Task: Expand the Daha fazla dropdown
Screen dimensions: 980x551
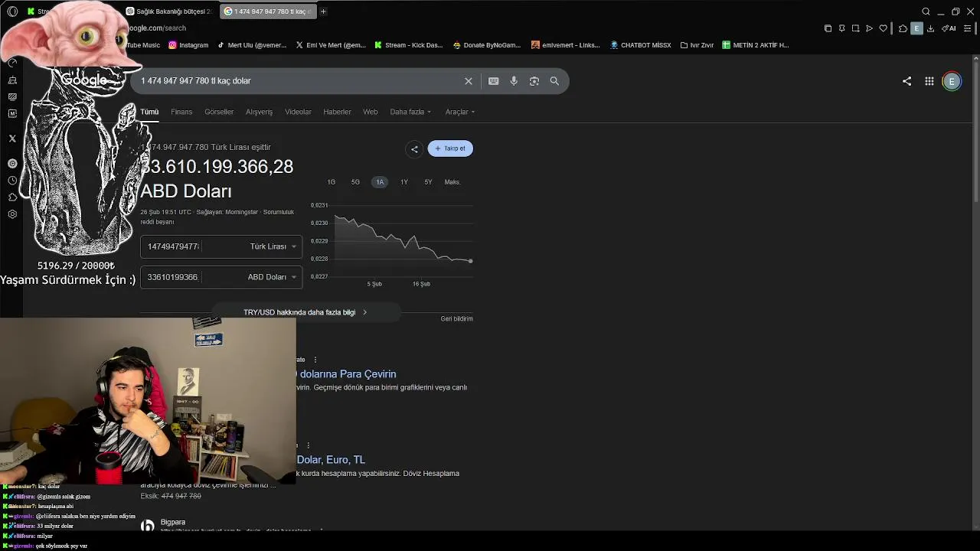Action: pyautogui.click(x=410, y=112)
